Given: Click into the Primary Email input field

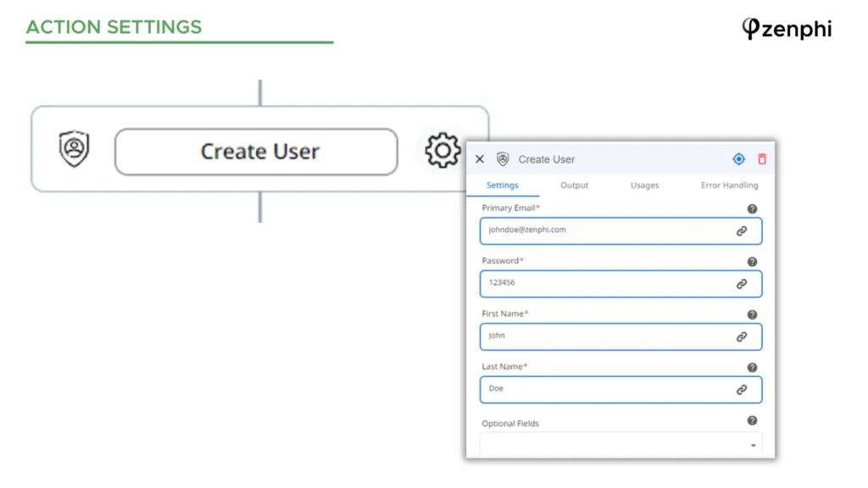Looking at the screenshot, I should 620,230.
